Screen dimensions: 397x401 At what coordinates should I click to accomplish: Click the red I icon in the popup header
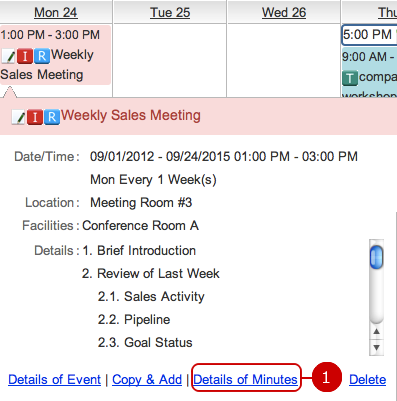point(35,117)
